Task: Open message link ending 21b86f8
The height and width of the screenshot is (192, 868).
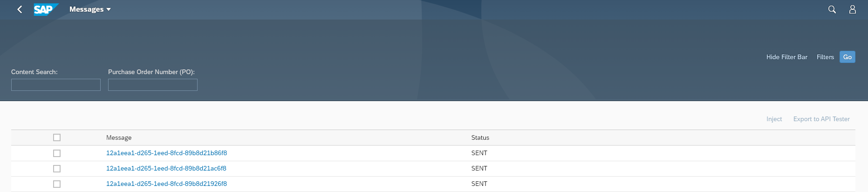Action: click(x=166, y=153)
